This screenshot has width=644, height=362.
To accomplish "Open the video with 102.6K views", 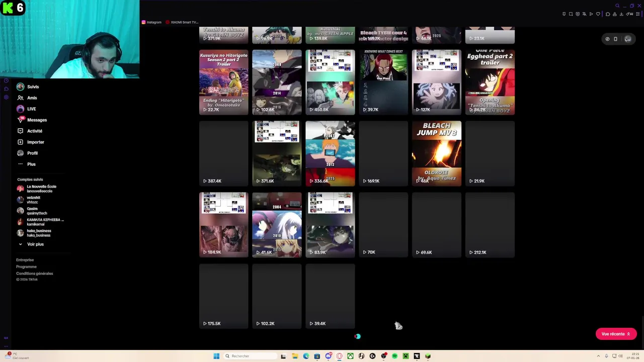I will 277,82.
